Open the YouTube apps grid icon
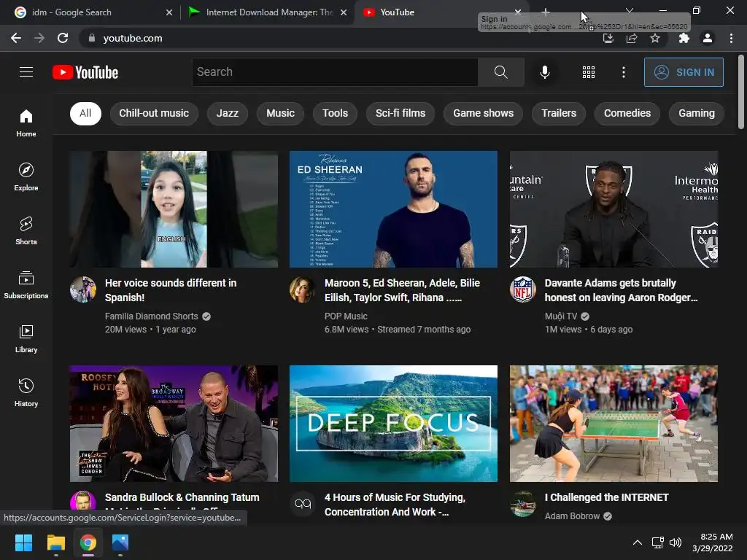Image resolution: width=747 pixels, height=560 pixels. tap(589, 72)
